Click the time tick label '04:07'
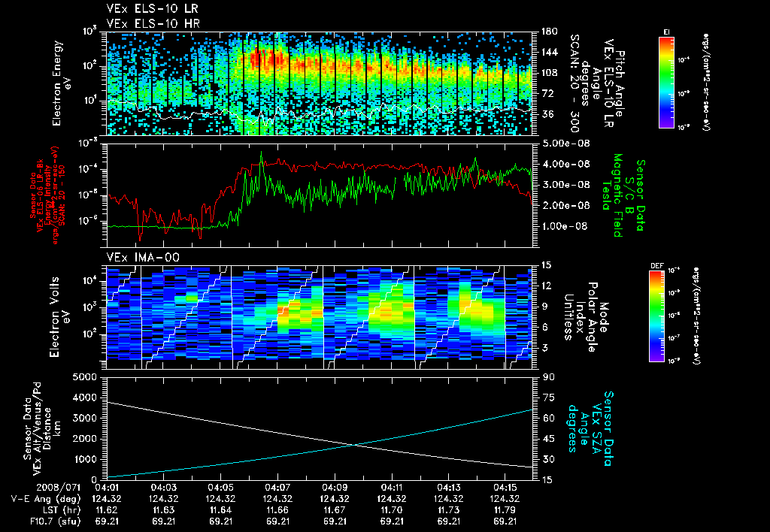 277,488
